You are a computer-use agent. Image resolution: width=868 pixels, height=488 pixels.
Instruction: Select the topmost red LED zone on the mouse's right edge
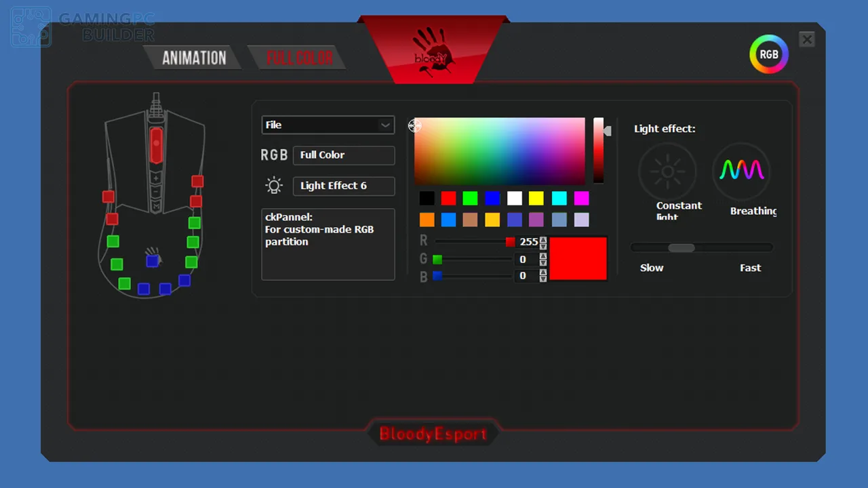[x=197, y=181]
